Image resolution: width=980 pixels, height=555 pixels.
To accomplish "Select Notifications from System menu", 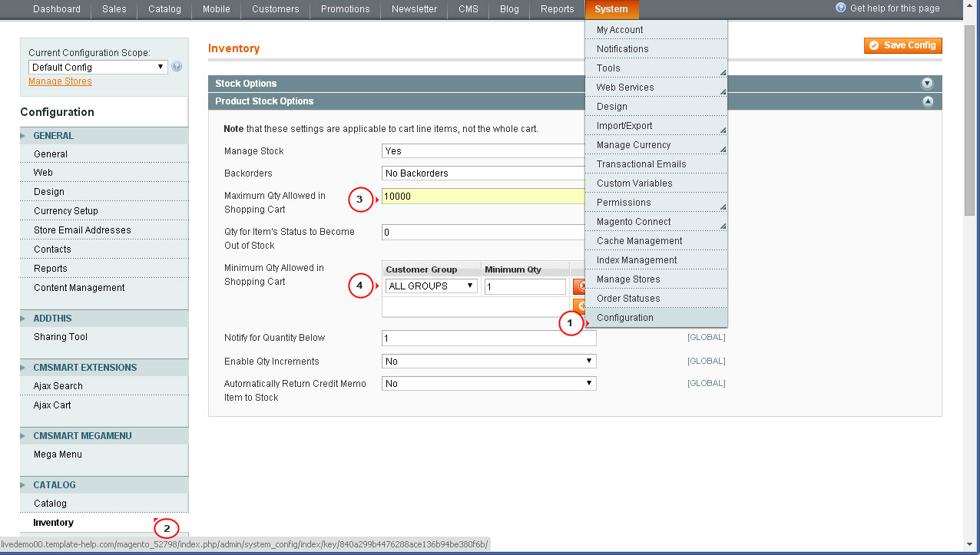I will click(656, 49).
